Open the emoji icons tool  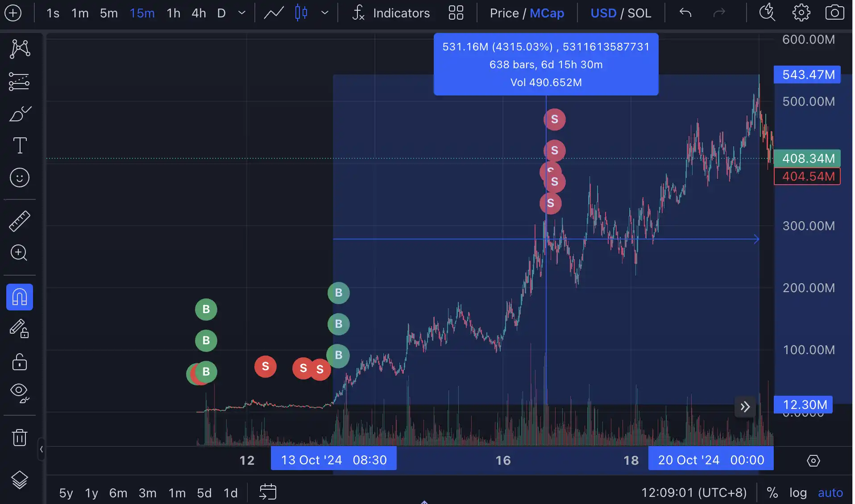(x=20, y=178)
